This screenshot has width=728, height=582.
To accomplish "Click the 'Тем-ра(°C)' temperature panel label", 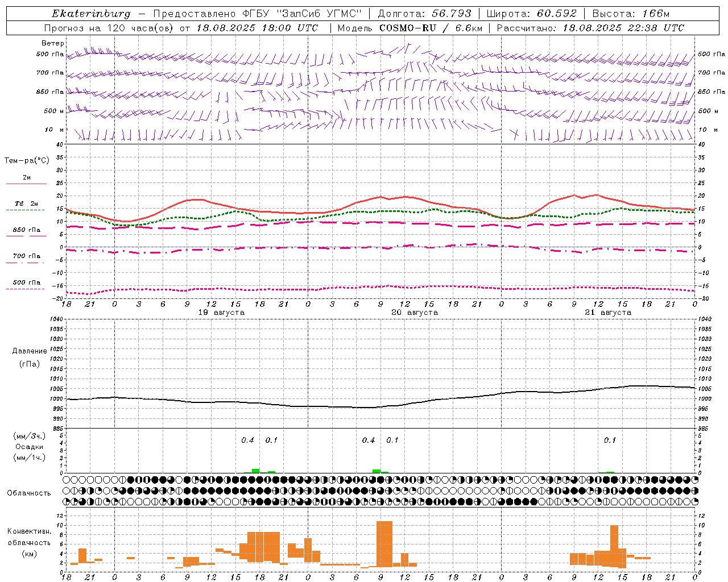I will pyautogui.click(x=27, y=161).
